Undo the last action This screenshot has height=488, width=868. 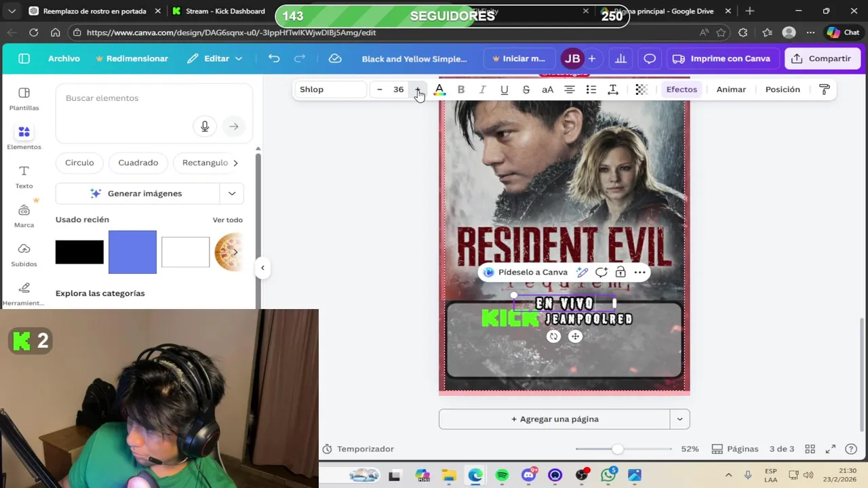click(x=274, y=59)
